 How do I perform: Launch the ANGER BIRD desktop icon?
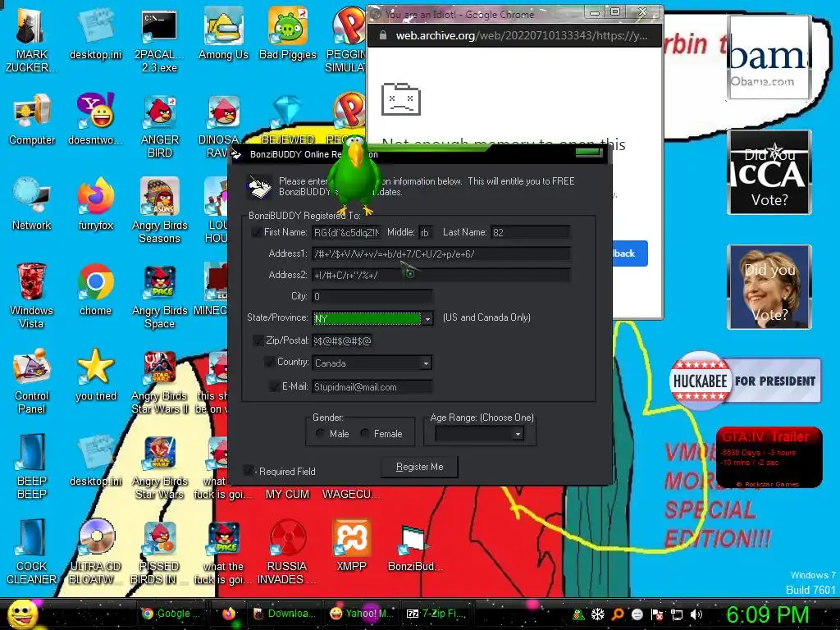(x=159, y=126)
